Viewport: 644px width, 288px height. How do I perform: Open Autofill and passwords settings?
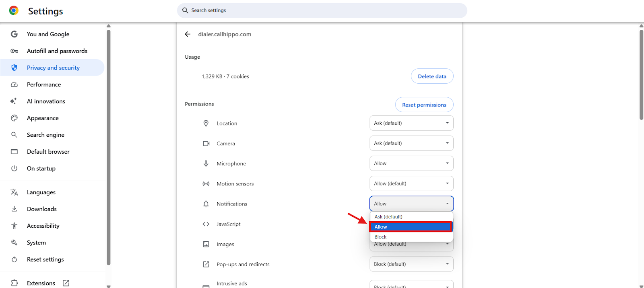[52, 51]
